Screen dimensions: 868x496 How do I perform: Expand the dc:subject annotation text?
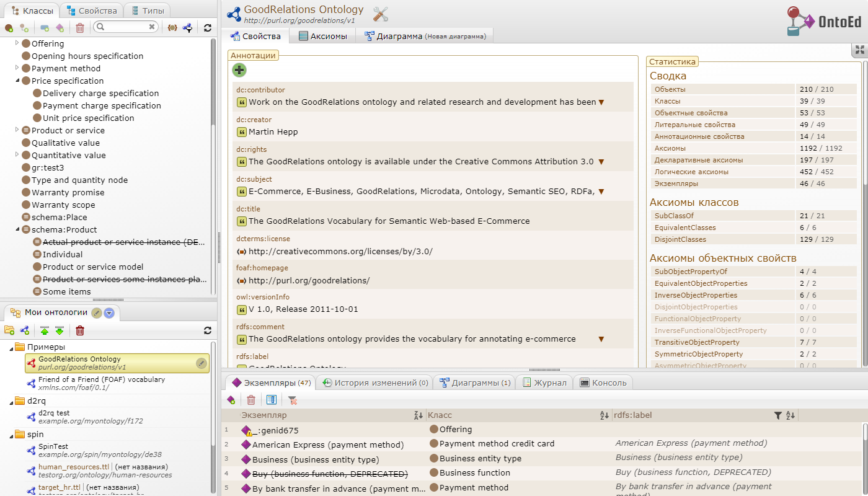tap(601, 192)
